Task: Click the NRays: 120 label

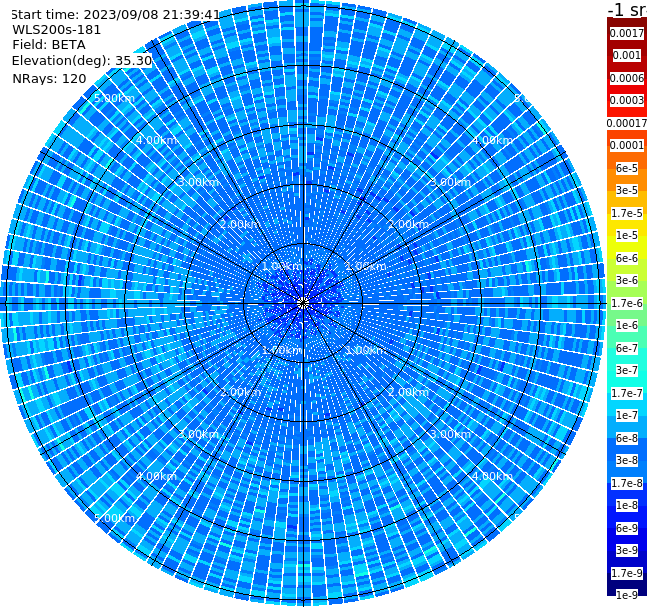Action: click(49, 78)
